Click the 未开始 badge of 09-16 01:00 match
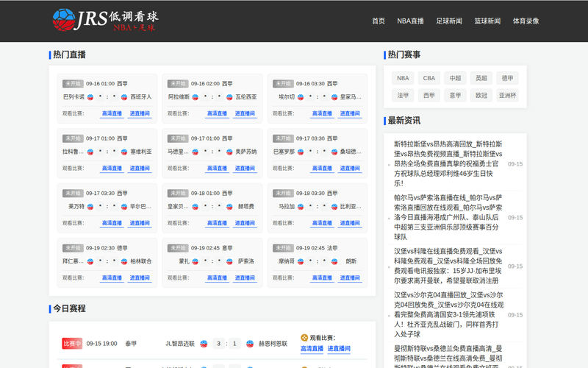The width and height of the screenshot is (588, 368). pos(73,84)
